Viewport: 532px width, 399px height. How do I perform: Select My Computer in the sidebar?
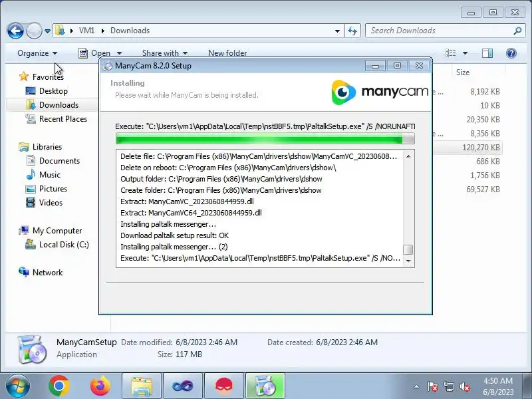pos(57,231)
